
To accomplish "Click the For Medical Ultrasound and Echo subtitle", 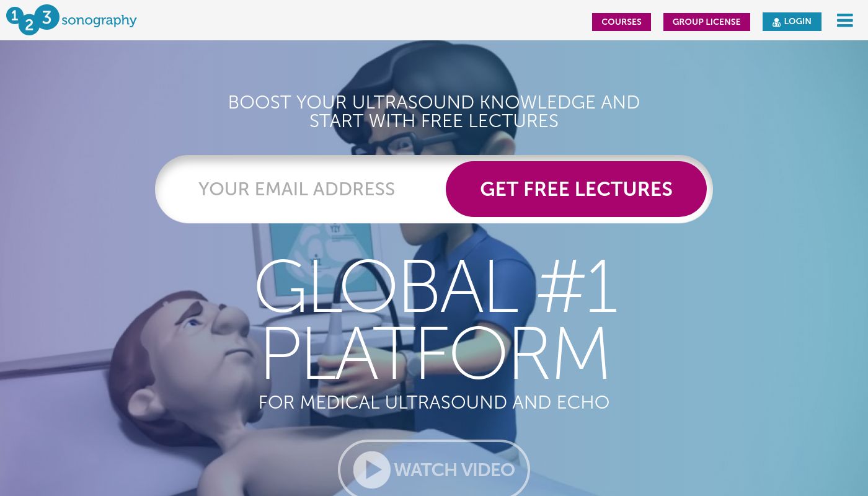I will [434, 402].
